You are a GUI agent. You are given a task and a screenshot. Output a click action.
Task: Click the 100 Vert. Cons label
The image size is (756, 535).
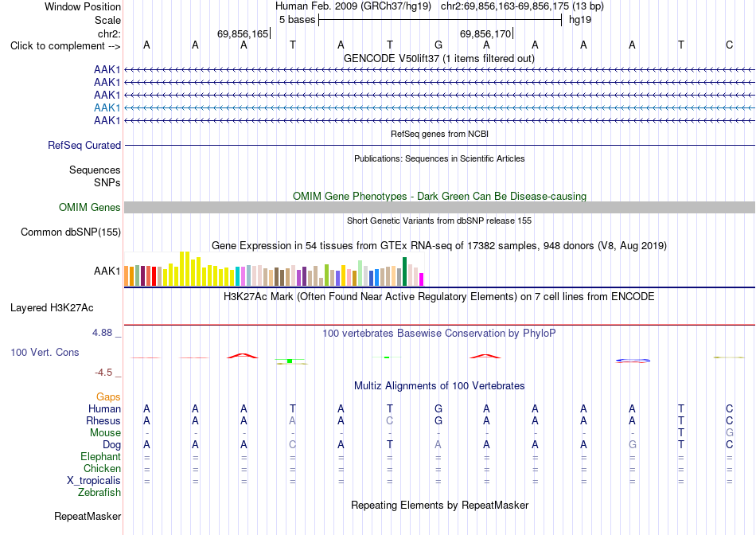point(45,352)
